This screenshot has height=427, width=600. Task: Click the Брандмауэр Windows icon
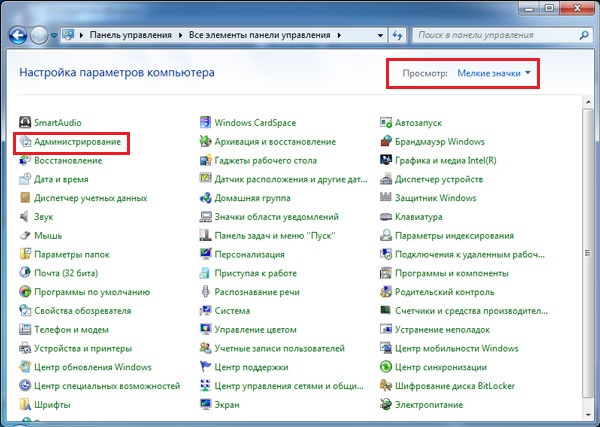coord(386,142)
